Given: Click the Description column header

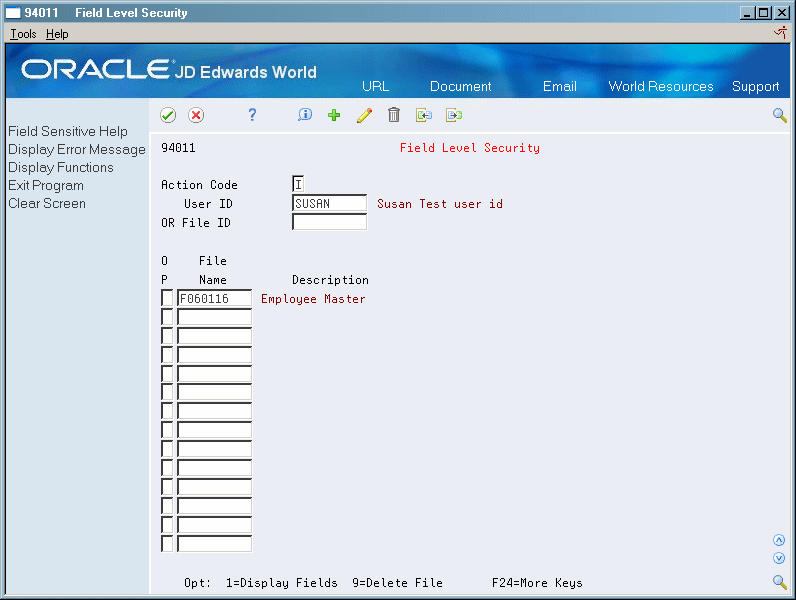Looking at the screenshot, I should click(x=330, y=280).
